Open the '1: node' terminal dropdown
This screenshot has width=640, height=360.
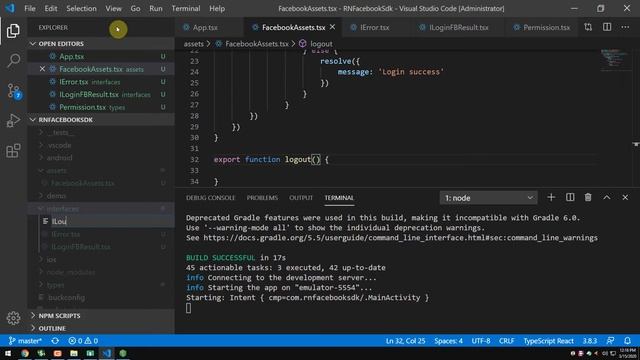click(x=488, y=198)
